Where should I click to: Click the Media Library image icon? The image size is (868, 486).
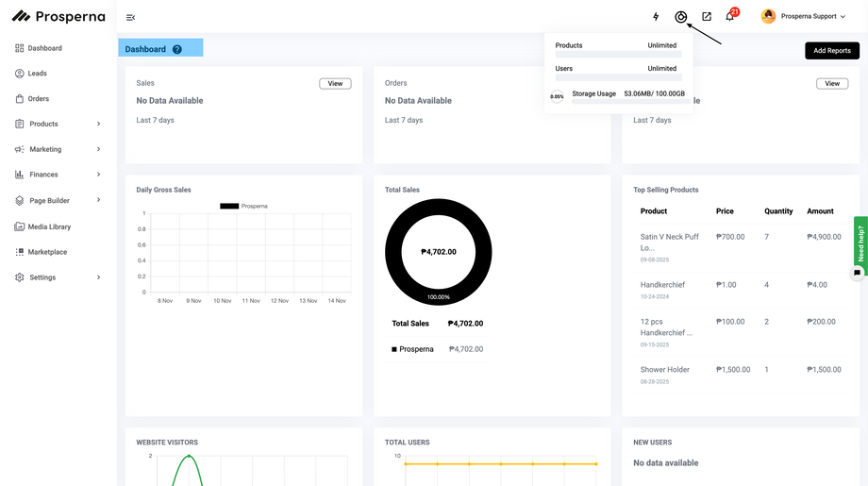(20, 226)
